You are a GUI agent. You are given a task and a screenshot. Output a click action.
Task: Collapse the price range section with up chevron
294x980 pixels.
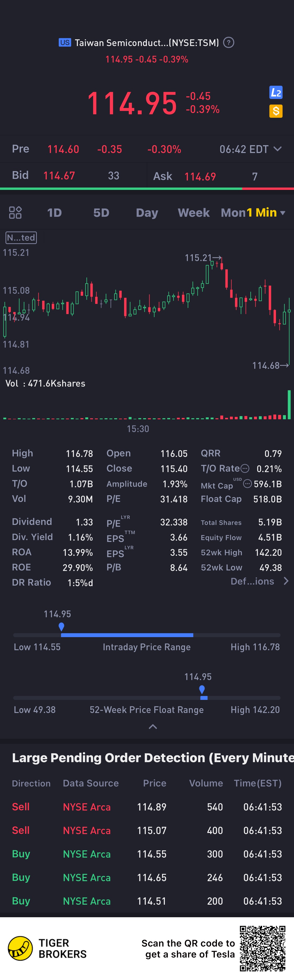pyautogui.click(x=153, y=727)
